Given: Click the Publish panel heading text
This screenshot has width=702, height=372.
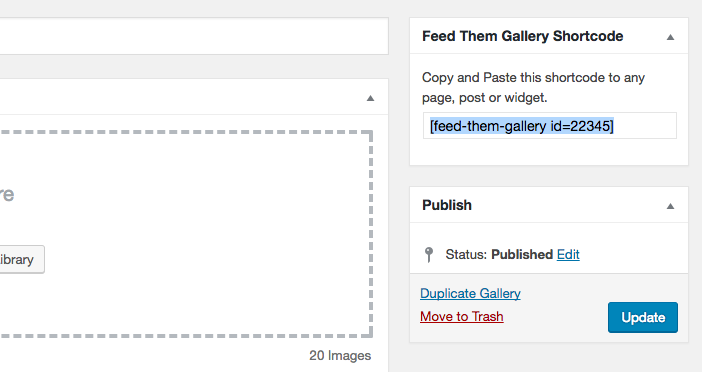Looking at the screenshot, I should click(447, 205).
